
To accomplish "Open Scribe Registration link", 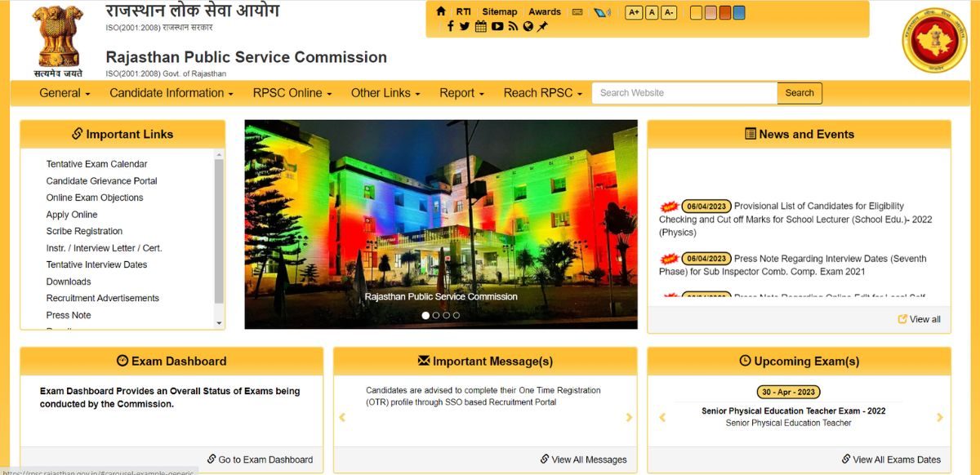I will [84, 231].
